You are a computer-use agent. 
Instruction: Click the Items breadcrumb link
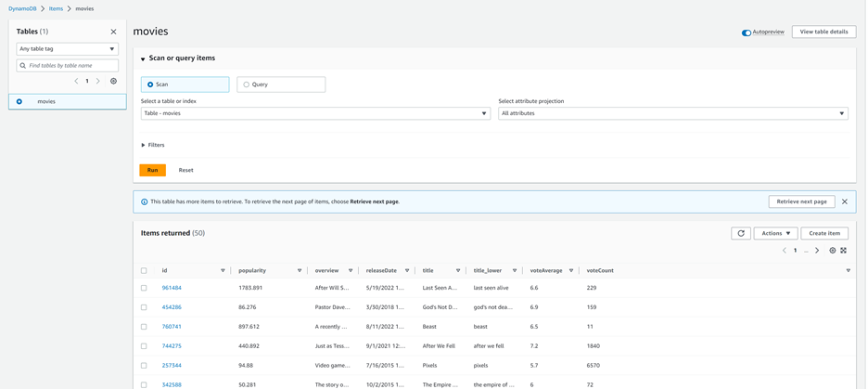pyautogui.click(x=56, y=9)
